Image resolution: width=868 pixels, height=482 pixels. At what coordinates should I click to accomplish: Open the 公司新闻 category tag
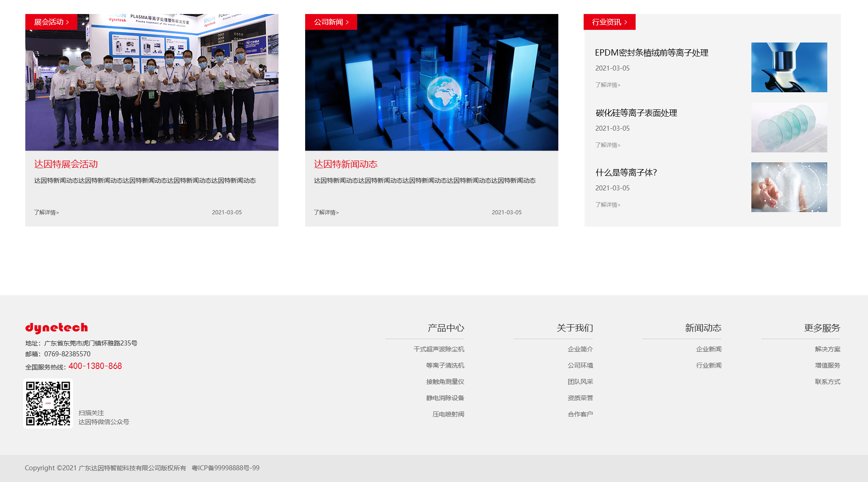point(331,22)
